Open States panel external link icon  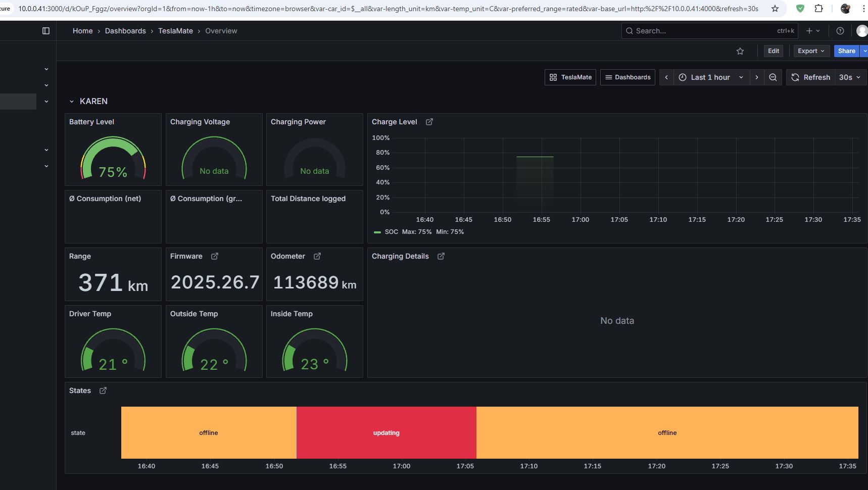click(x=103, y=390)
